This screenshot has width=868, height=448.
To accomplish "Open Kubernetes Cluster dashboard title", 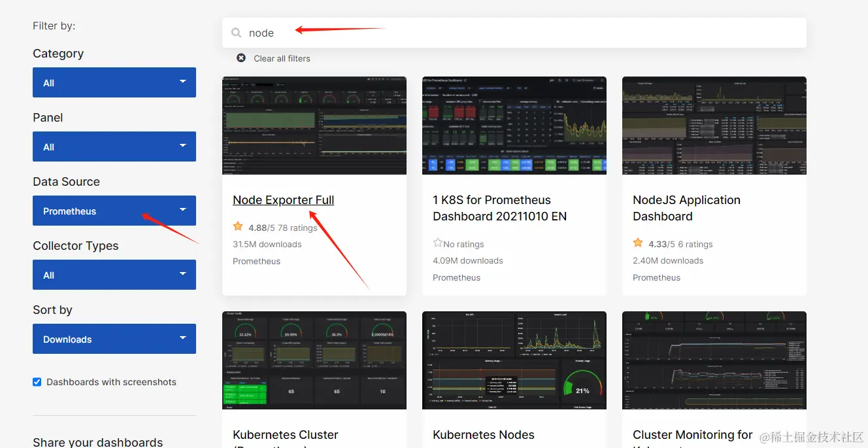I will click(x=286, y=438).
